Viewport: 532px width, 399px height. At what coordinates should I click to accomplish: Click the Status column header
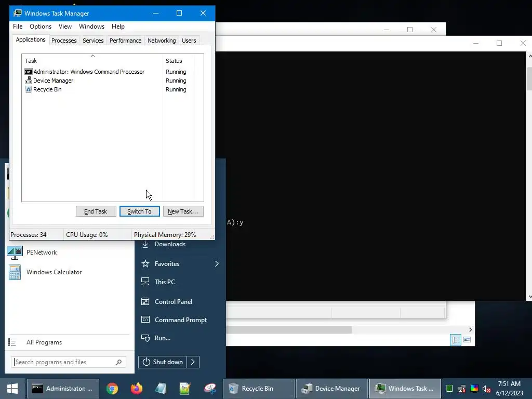click(x=179, y=61)
